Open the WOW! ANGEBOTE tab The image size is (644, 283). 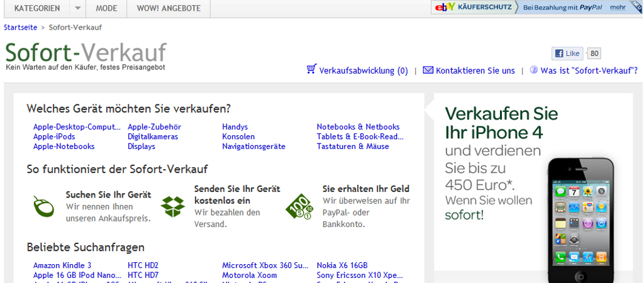click(x=169, y=9)
